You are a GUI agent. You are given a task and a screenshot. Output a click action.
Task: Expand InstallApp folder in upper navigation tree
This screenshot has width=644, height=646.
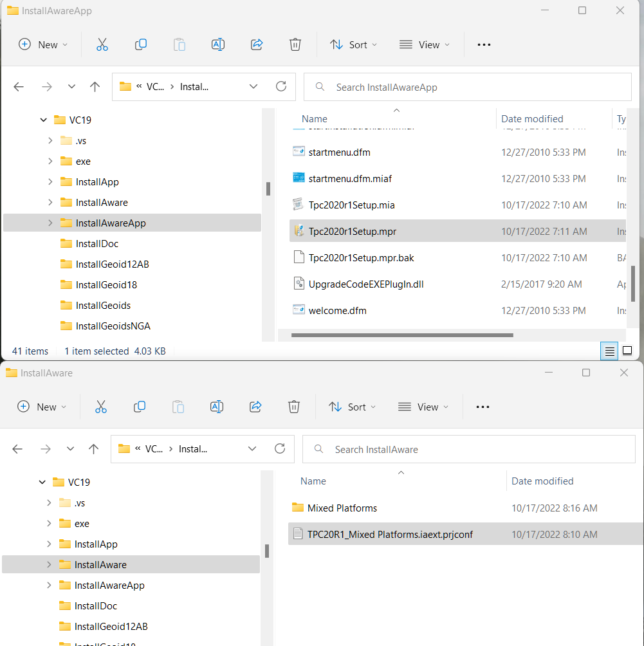coord(50,181)
